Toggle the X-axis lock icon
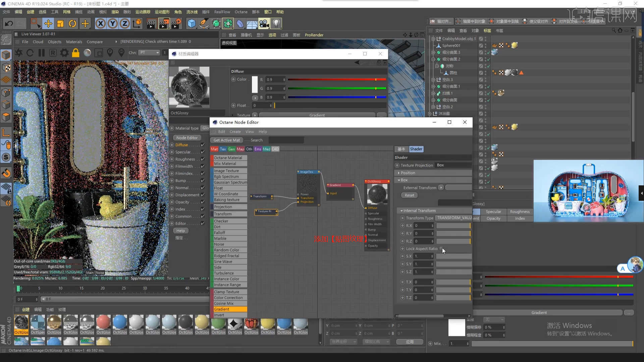The width and height of the screenshot is (644, 362). coord(100,23)
